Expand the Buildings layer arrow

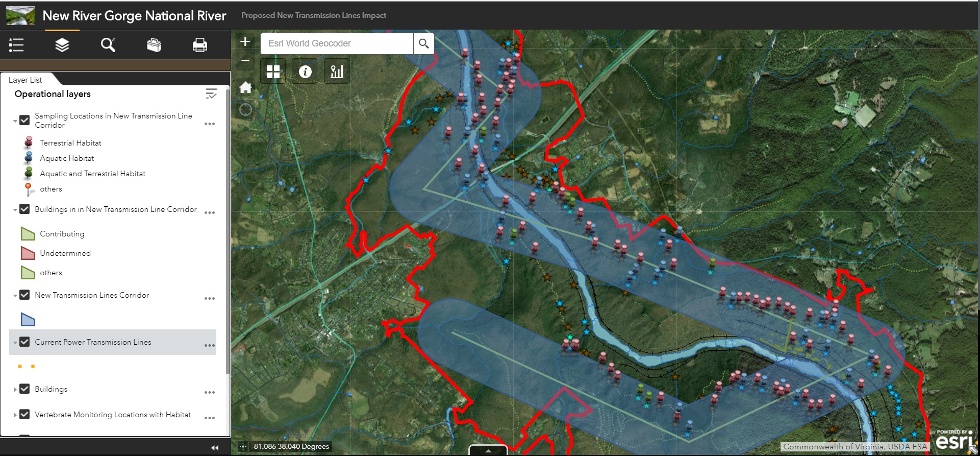15,390
